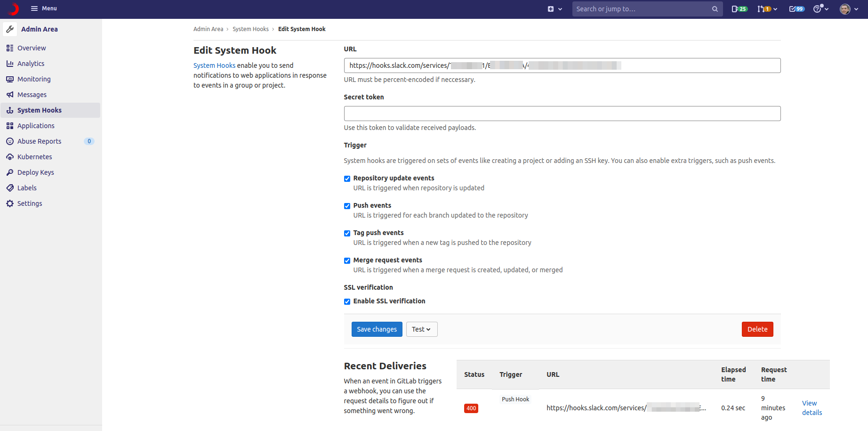Toggle Enable SSL verification checkbox
The height and width of the screenshot is (431, 868).
347,301
